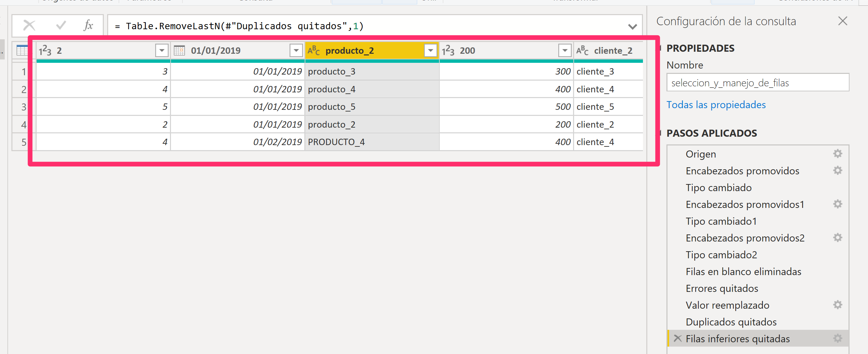This screenshot has width=868, height=354.
Task: Select row number 1 header
Action: [24, 72]
